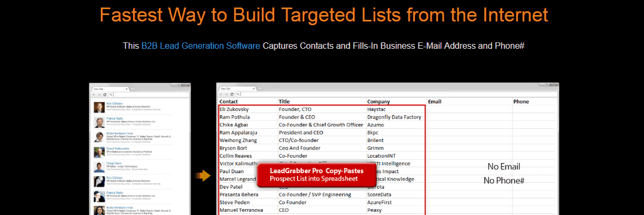Select the New Tab tab in the profile list window

click(x=110, y=88)
